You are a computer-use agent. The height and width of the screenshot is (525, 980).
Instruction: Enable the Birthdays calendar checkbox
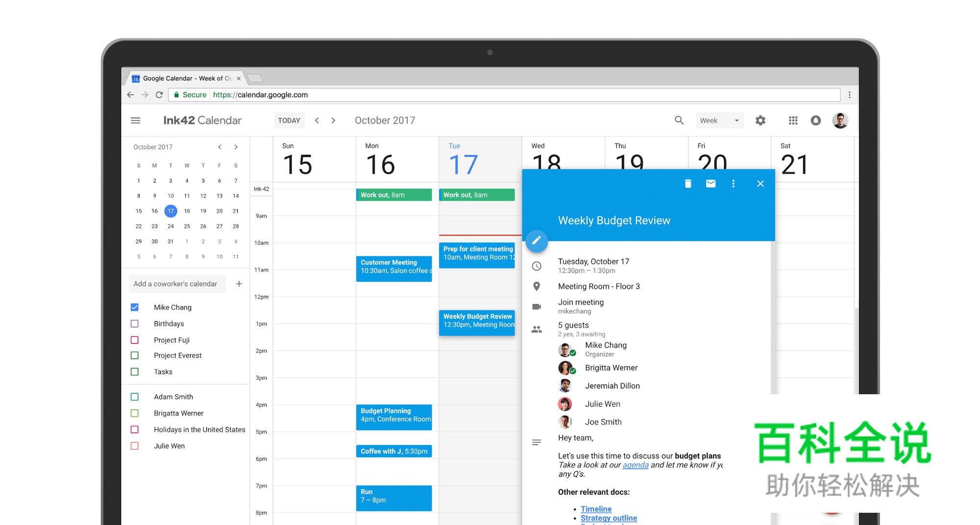135,324
